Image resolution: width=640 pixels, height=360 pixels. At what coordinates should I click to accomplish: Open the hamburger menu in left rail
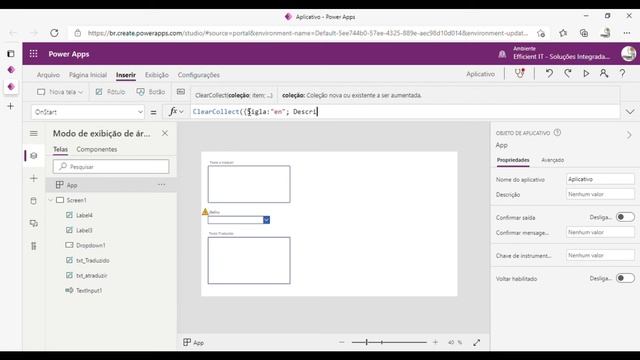pyautogui.click(x=33, y=133)
